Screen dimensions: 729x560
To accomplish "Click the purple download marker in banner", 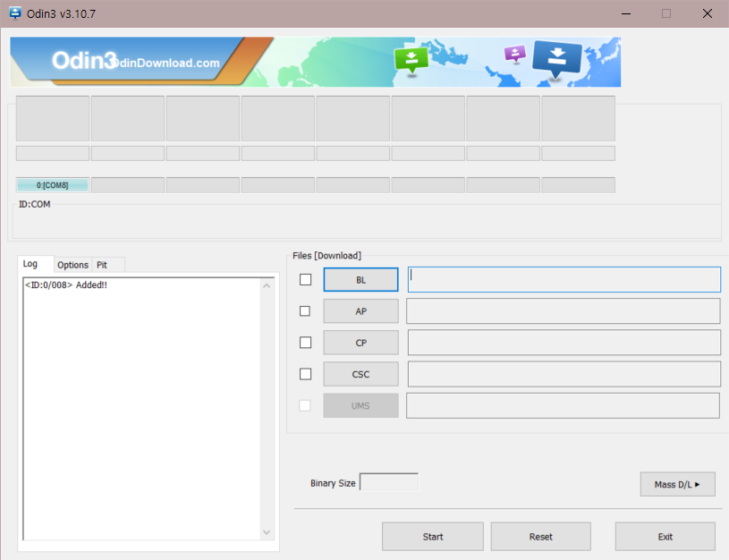I will pyautogui.click(x=515, y=54).
